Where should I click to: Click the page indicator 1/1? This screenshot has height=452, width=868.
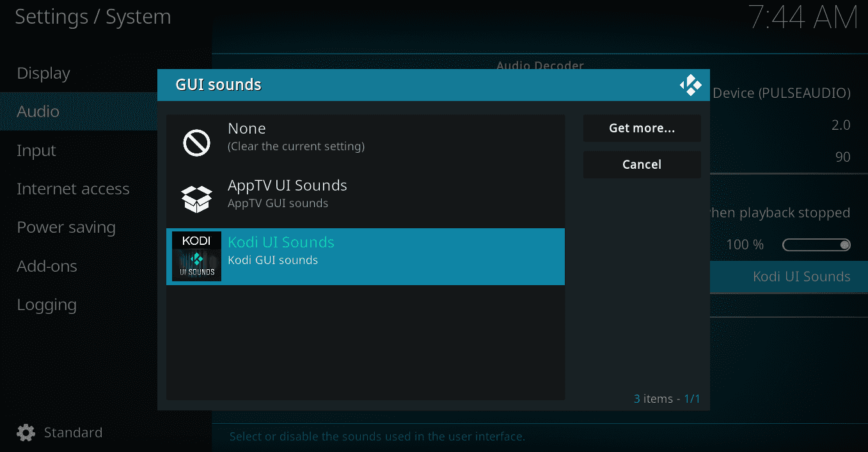tap(691, 398)
